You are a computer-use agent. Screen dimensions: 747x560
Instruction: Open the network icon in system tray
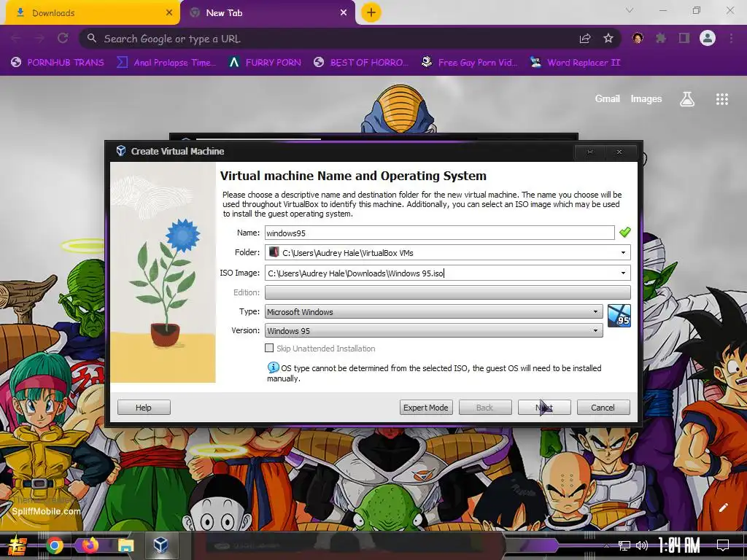(624, 545)
